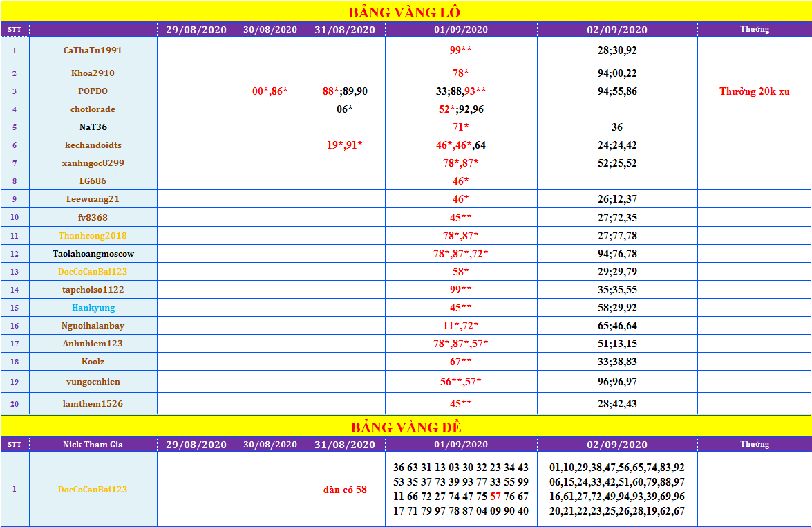Click the cell 29;29,79
This screenshot has height=527, width=812.
(x=617, y=272)
